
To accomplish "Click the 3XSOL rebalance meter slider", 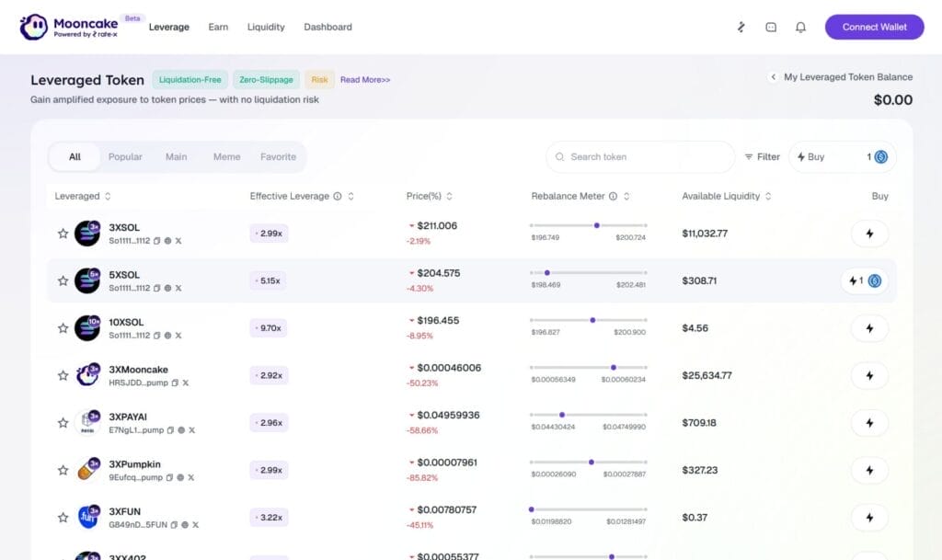I will tap(589, 225).
